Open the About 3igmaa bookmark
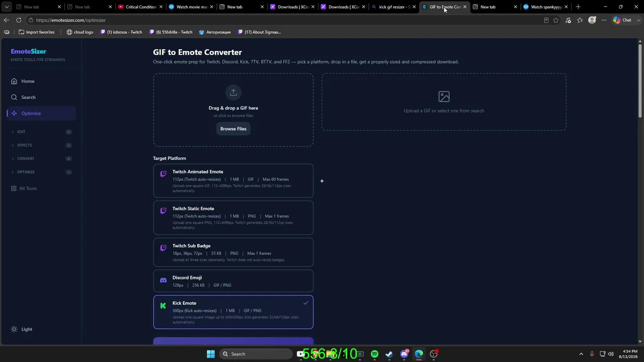The width and height of the screenshot is (644, 362). click(259, 32)
